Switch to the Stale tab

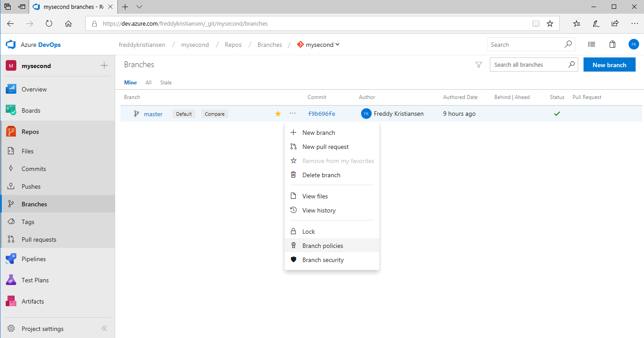click(x=166, y=83)
